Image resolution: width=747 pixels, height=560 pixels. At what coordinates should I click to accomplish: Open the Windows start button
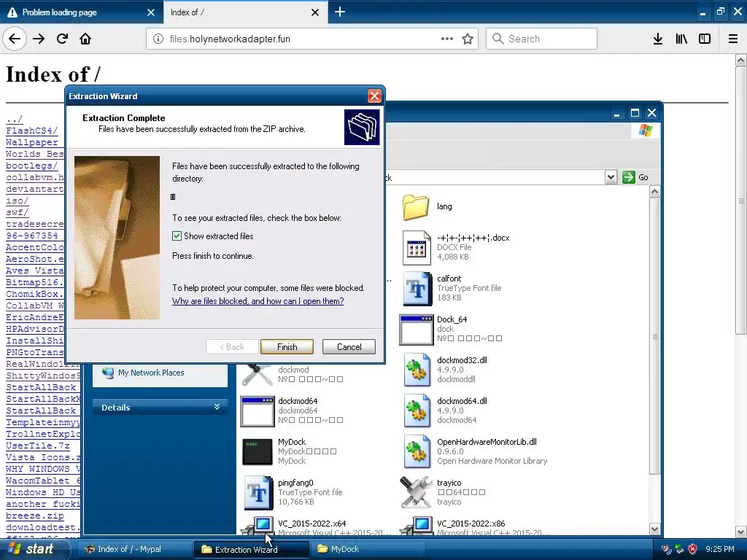click(x=34, y=549)
